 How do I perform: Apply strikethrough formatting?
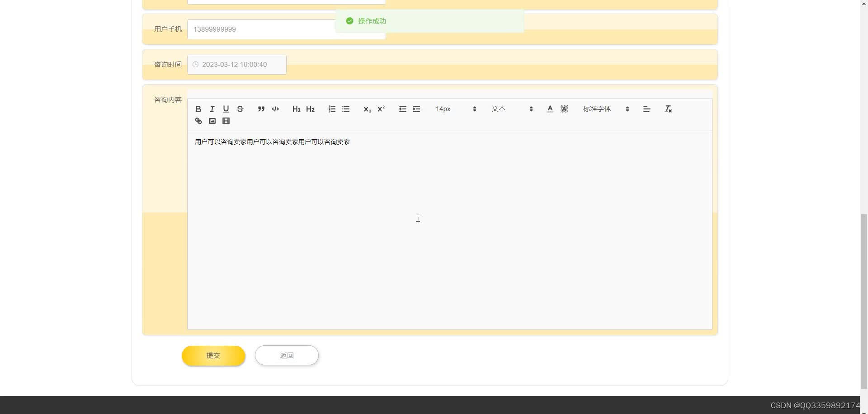point(240,109)
